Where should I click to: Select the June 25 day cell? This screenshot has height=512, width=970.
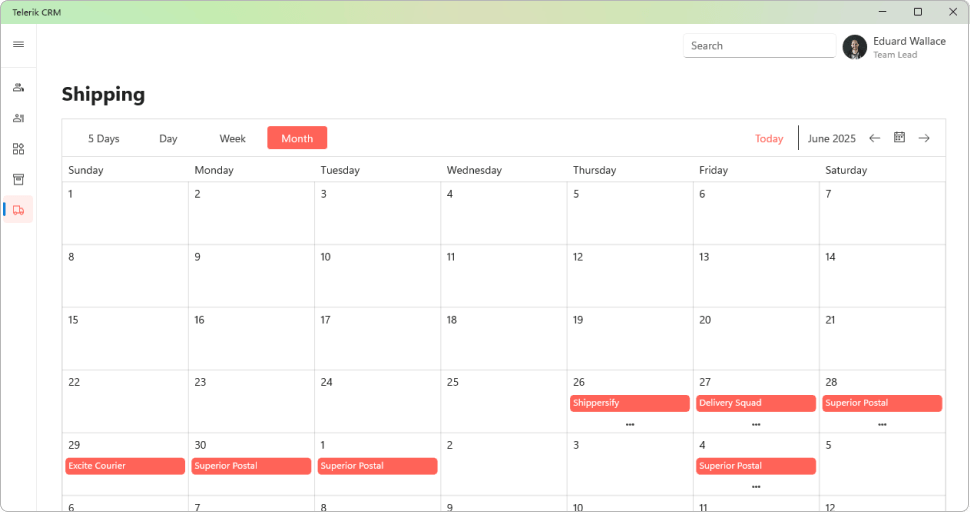pos(504,402)
